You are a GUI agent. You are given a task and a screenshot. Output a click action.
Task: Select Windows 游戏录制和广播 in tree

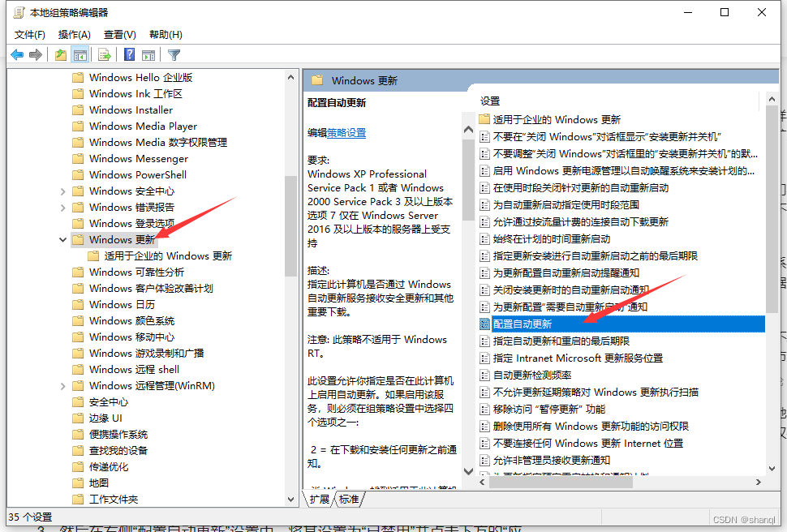pos(146,354)
